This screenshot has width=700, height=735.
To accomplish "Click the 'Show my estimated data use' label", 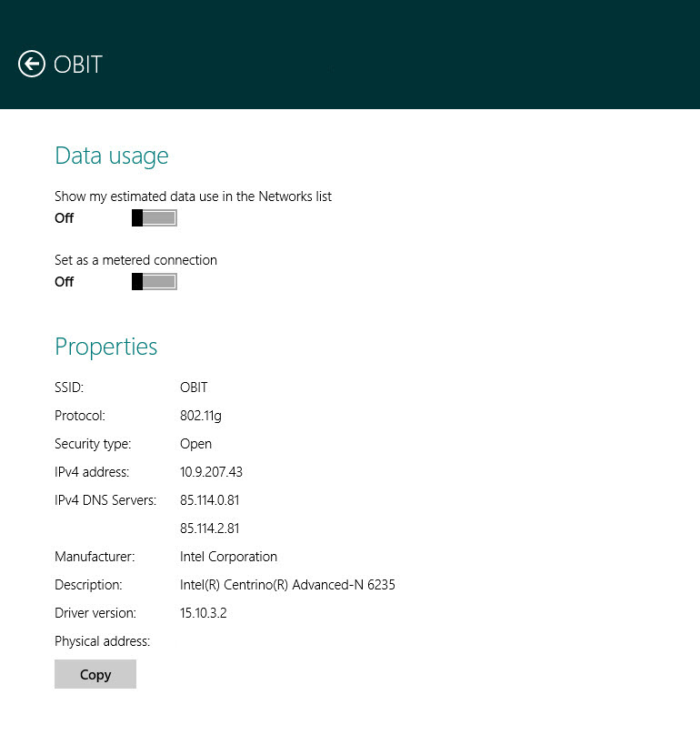I will (x=193, y=196).
